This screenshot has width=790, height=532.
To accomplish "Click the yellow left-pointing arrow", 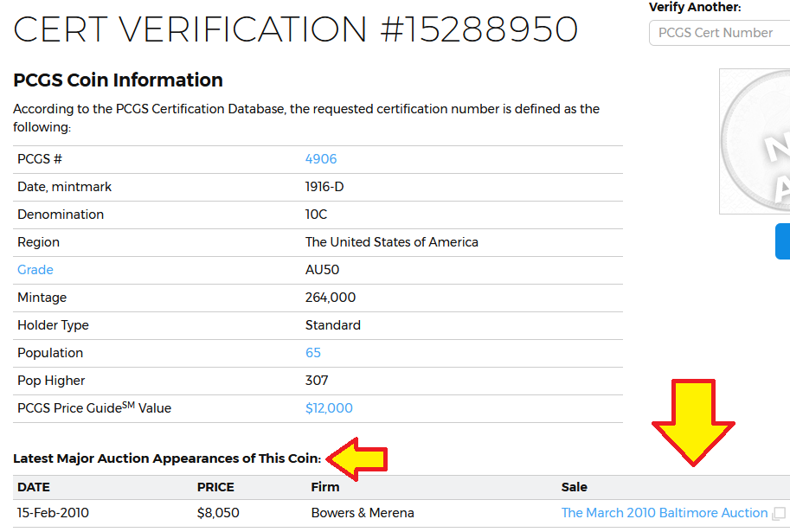I will [356, 458].
